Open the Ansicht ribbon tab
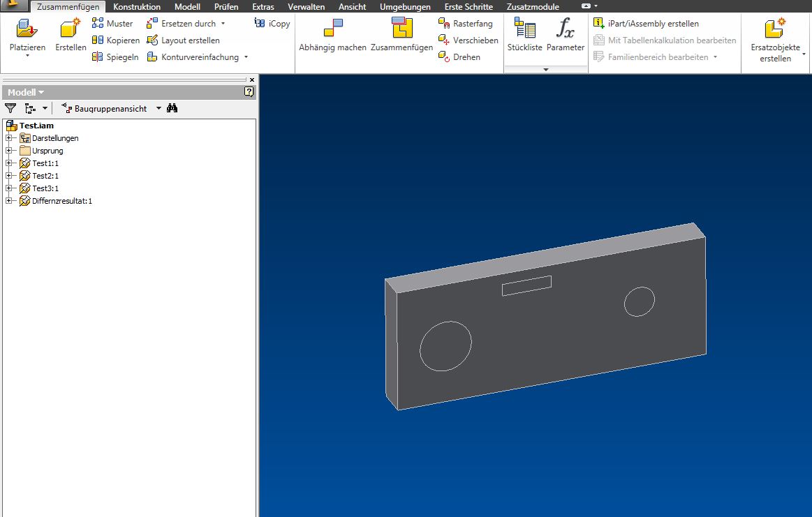This screenshot has height=517, width=812. pos(352,7)
